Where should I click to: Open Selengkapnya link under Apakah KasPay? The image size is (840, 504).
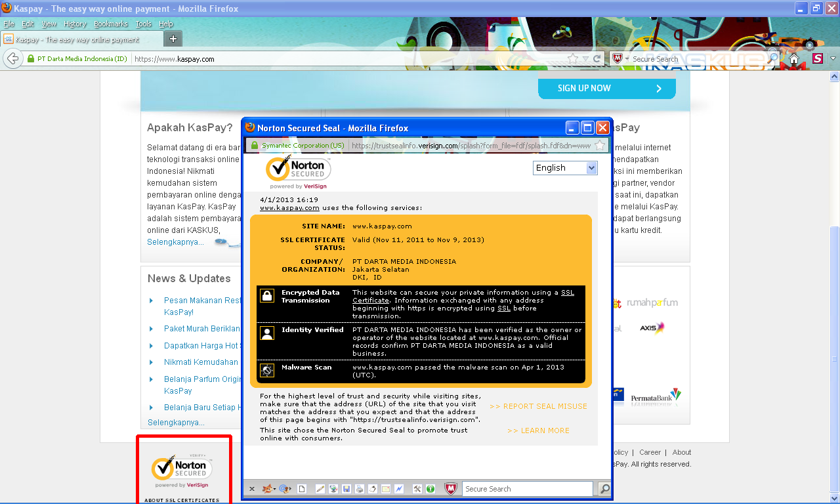click(176, 242)
